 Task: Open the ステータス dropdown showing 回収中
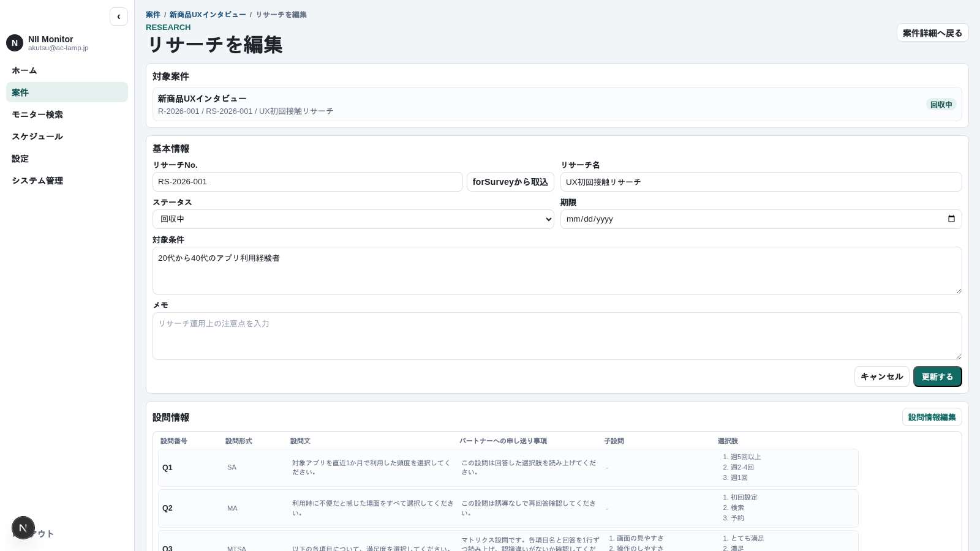tap(353, 219)
